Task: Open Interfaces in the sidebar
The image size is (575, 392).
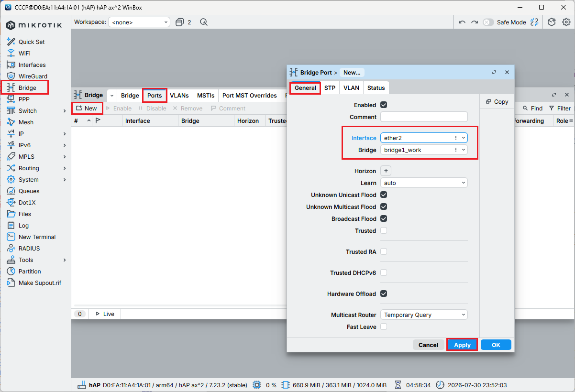Action: tap(32, 65)
